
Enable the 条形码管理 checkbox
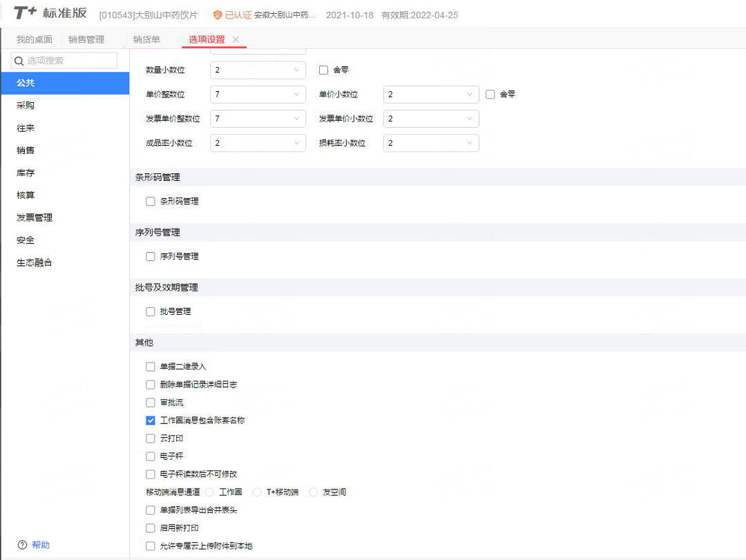click(151, 201)
